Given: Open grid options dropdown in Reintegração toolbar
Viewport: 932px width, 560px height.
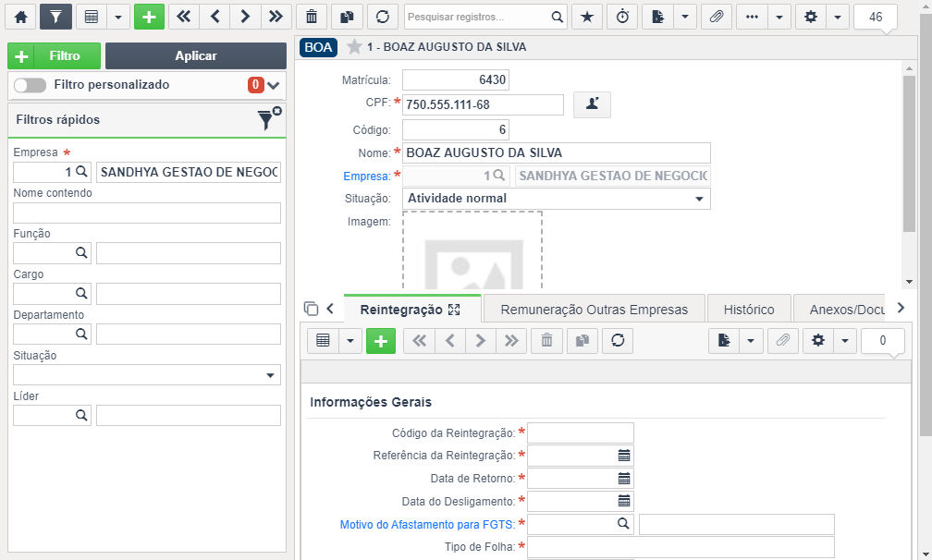Looking at the screenshot, I should pos(350,341).
